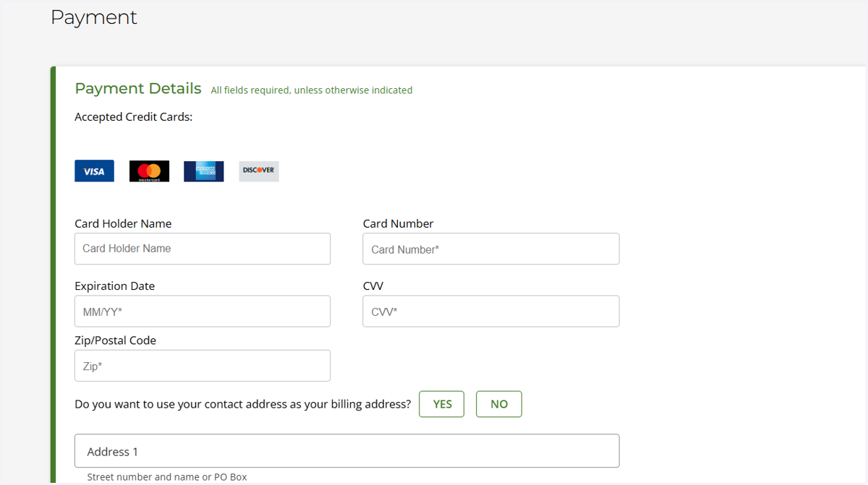Click the CVV label above the field
Image resolution: width=868 pixels, height=485 pixels.
pyautogui.click(x=373, y=286)
